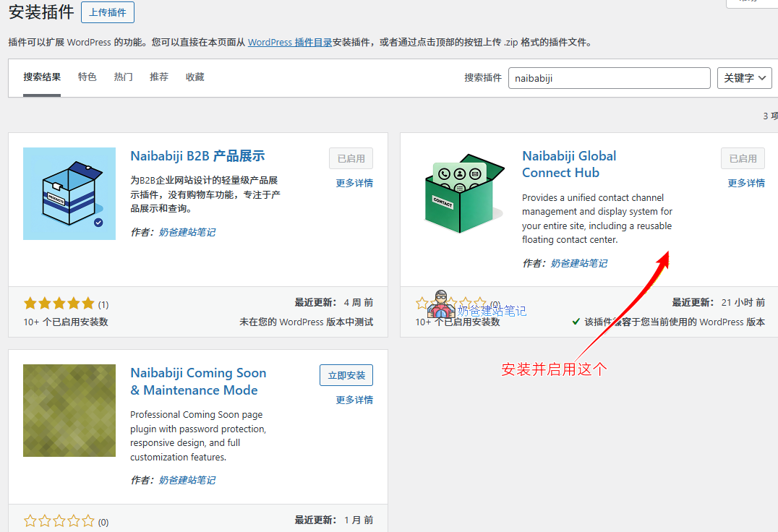Install the Naibabiji Coming Soon plugin via 立即安装
Viewport: 778px width, 532px height.
click(346, 374)
